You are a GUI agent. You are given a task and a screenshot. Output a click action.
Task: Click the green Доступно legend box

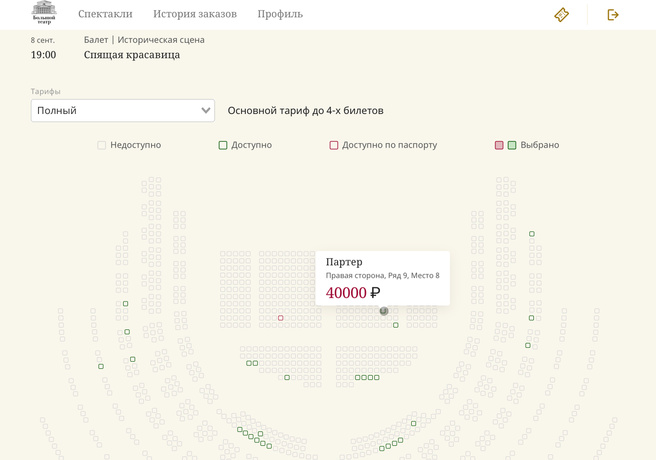click(223, 145)
